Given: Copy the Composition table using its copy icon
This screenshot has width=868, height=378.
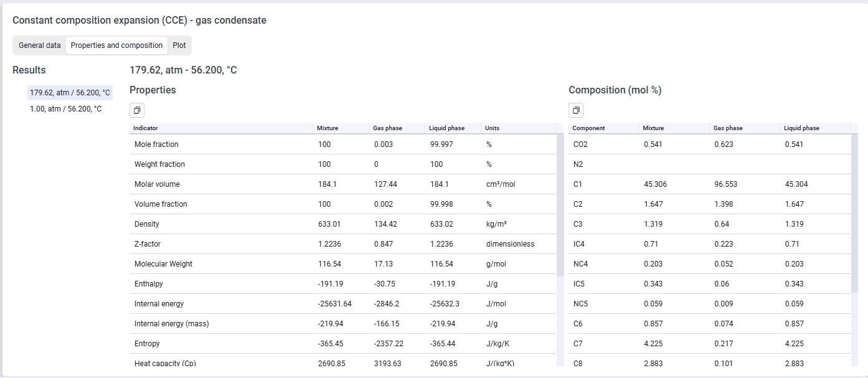Looking at the screenshot, I should pos(576,110).
